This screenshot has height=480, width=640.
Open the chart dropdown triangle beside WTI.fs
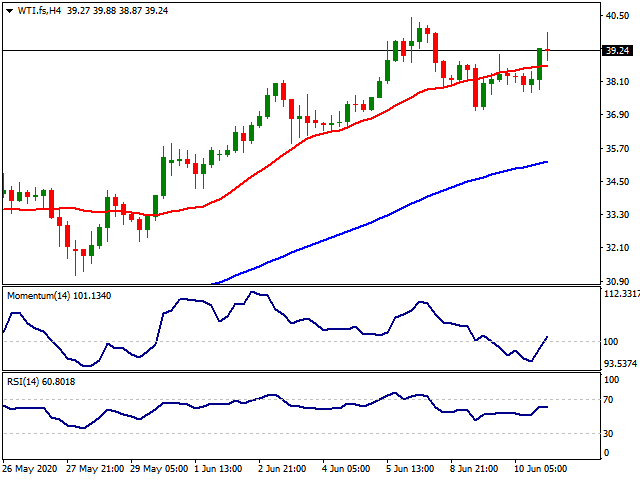[9, 11]
